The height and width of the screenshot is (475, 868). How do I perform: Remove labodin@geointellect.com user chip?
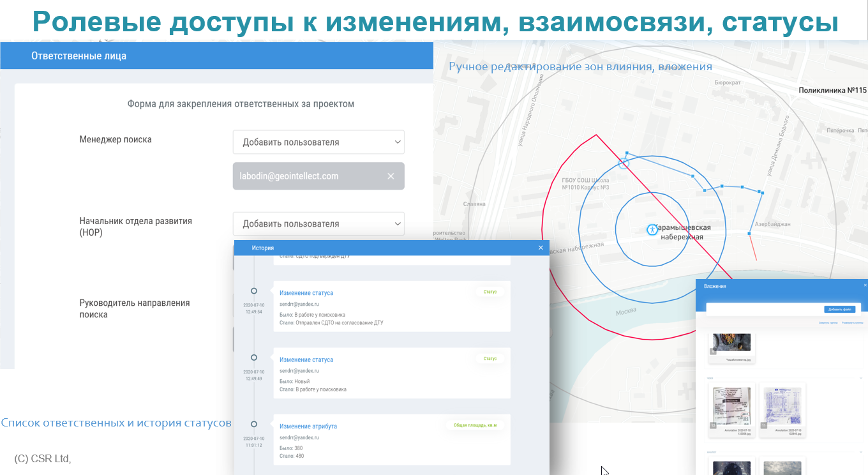pos(391,176)
